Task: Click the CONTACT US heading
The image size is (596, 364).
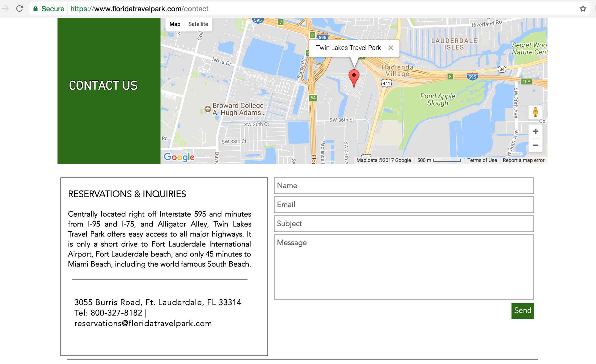Action: tap(103, 85)
